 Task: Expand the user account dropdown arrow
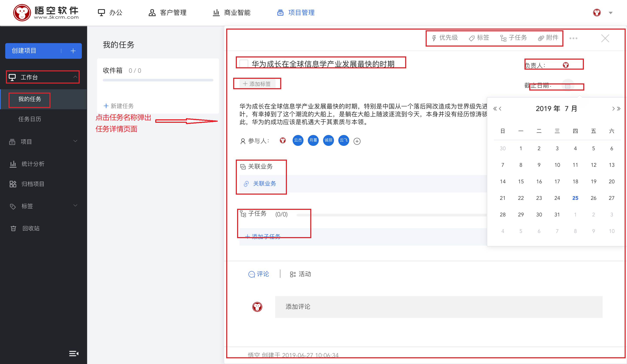point(611,13)
